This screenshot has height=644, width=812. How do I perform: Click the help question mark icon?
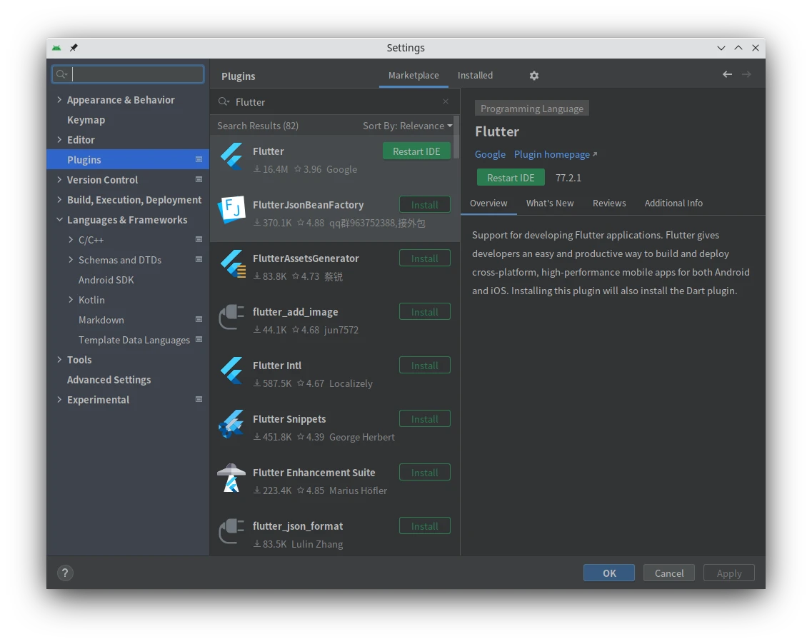[65, 573]
